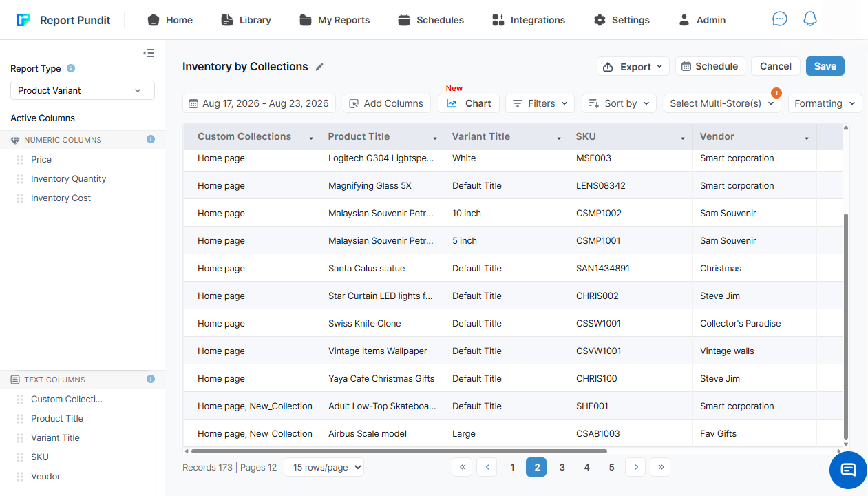This screenshot has width=868, height=496.
Task: Open Product Title column header menu arrow
Action: pos(435,138)
